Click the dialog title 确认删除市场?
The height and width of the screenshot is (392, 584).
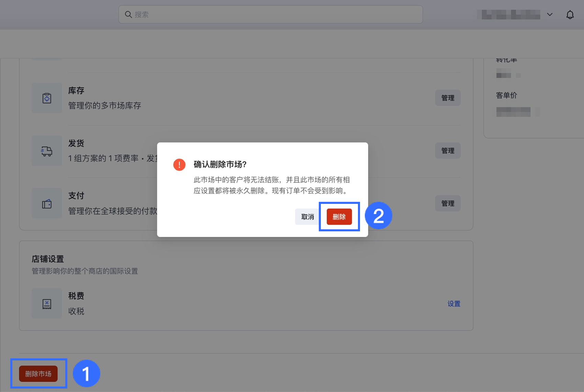coord(220,164)
